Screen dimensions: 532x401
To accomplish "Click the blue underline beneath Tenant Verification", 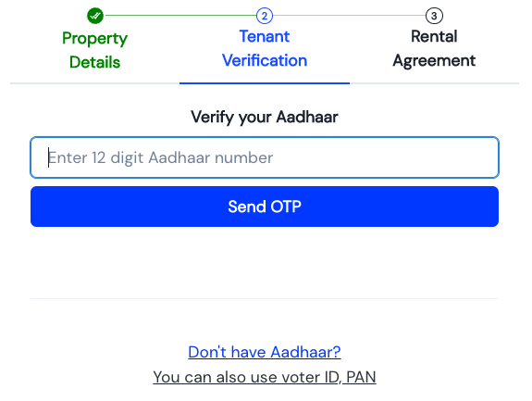I will (265, 83).
